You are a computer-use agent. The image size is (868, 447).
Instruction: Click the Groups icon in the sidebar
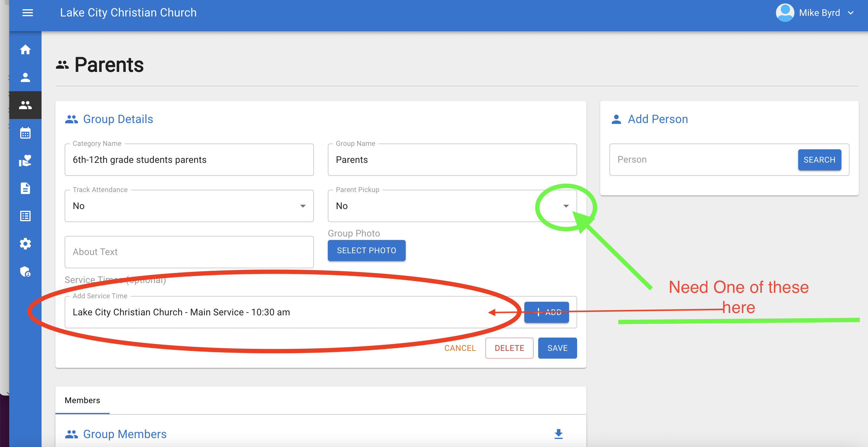25,105
